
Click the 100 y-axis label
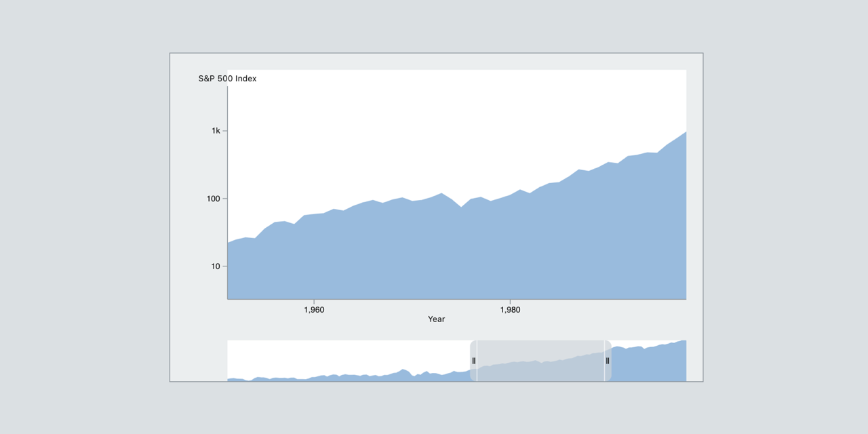(x=211, y=199)
